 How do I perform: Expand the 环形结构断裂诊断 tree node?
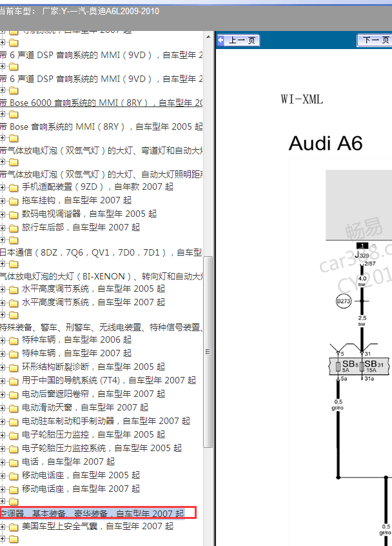[3, 367]
